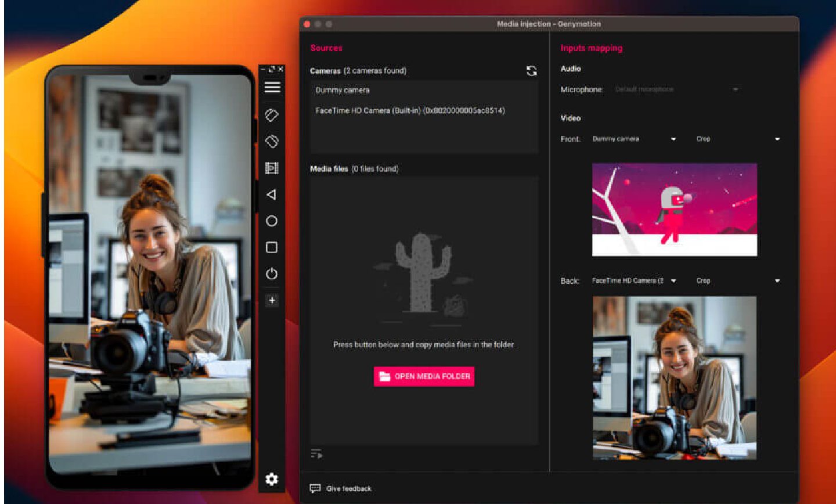Open the Give feedback link

(348, 489)
